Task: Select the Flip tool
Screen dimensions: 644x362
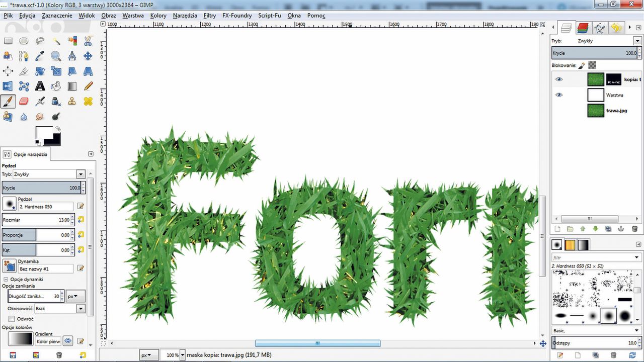Action: [8, 86]
